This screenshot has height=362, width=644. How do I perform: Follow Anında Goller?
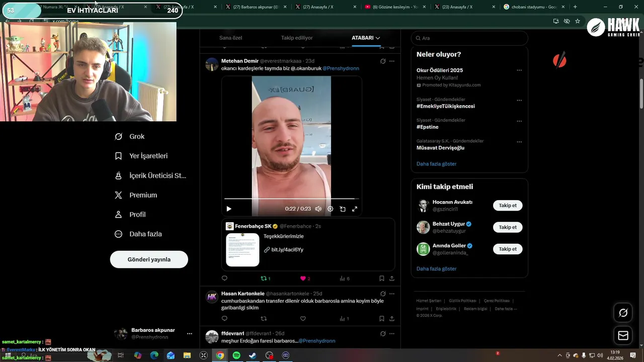pos(508,249)
